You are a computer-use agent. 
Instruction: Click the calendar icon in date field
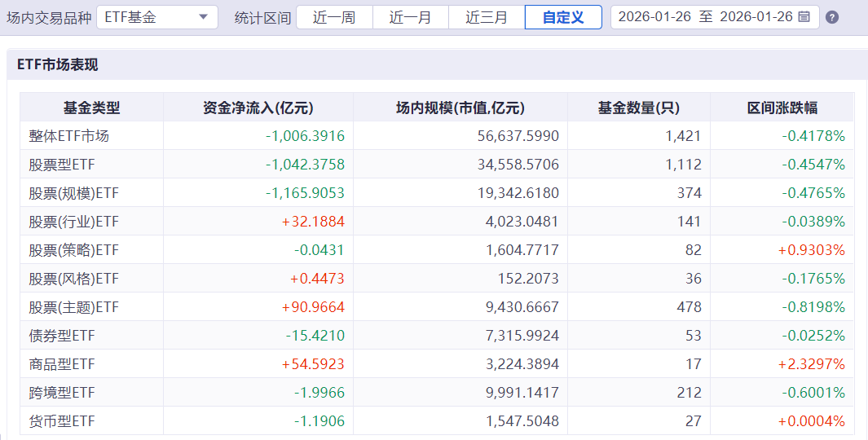tap(804, 16)
